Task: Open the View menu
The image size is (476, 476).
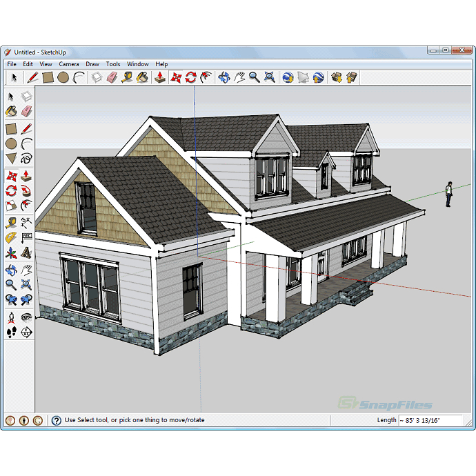Action: 46,64
